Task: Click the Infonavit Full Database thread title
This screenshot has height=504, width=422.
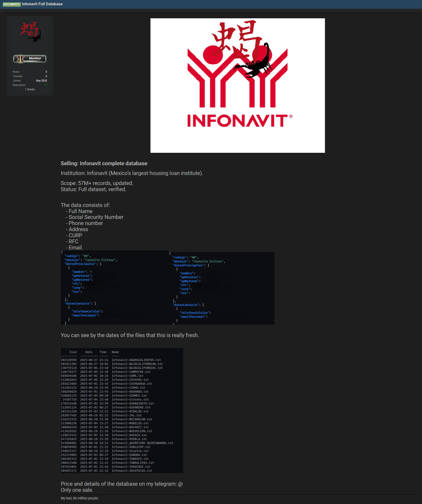Action: coord(42,4)
